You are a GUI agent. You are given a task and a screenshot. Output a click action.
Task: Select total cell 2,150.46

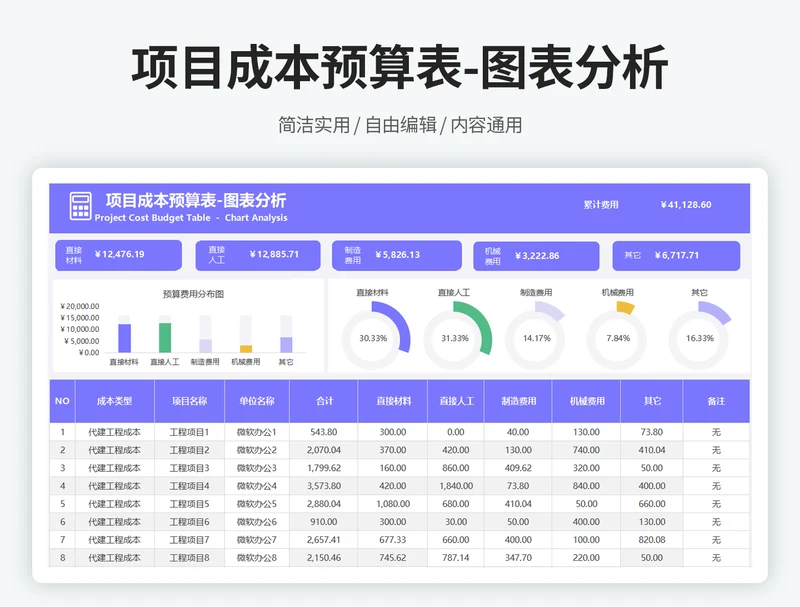(324, 558)
